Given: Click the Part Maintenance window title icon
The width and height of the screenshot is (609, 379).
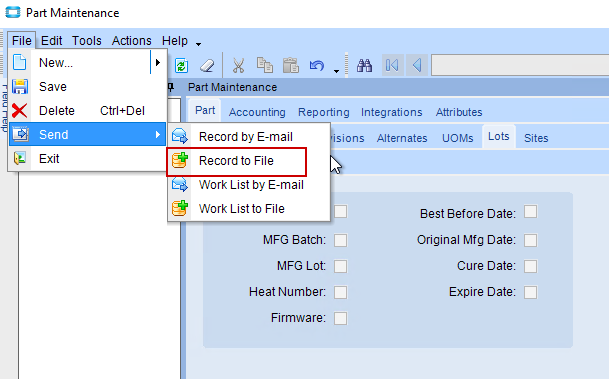Looking at the screenshot, I should click(x=12, y=12).
